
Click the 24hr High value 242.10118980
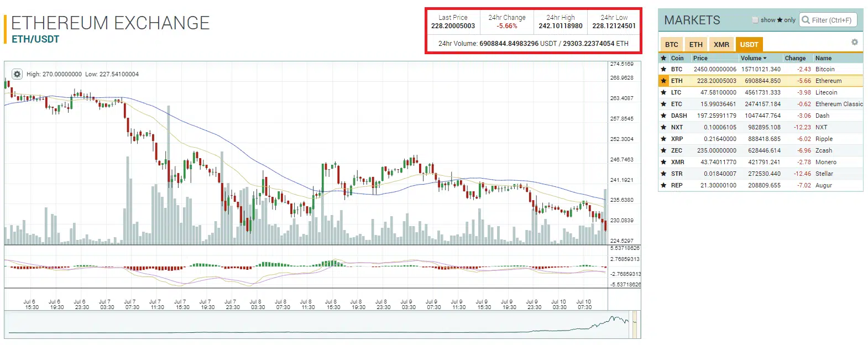[x=561, y=26]
